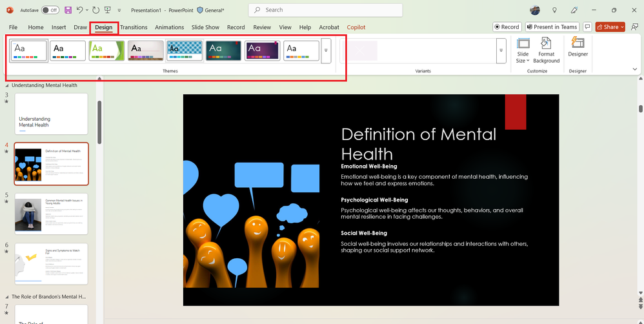Collapse the Understanding Mental Health section
Viewport: 644px width, 324px height.
[7, 85]
